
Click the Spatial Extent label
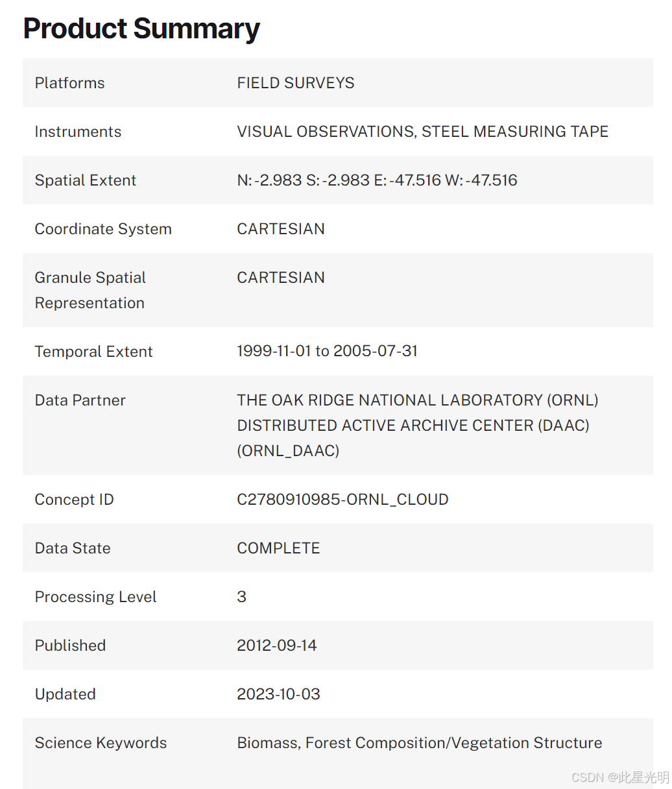pyautogui.click(x=86, y=180)
